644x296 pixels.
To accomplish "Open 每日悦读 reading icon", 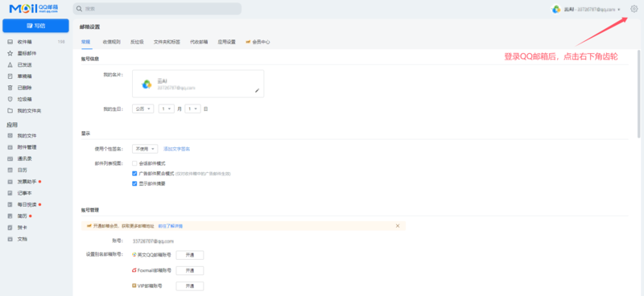I will click(10, 204).
